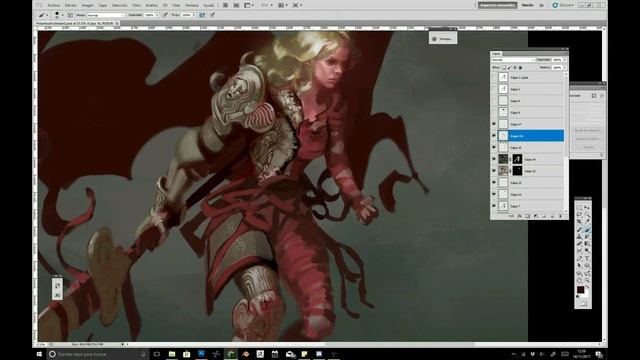The width and height of the screenshot is (640, 360).
Task: Toggle tablet pressure for opacity
Action: pyautogui.click(x=165, y=15)
